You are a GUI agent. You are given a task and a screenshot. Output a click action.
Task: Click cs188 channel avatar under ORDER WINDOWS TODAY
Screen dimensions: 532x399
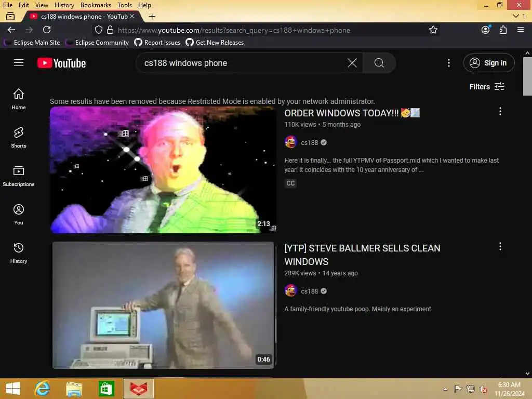coord(291,142)
